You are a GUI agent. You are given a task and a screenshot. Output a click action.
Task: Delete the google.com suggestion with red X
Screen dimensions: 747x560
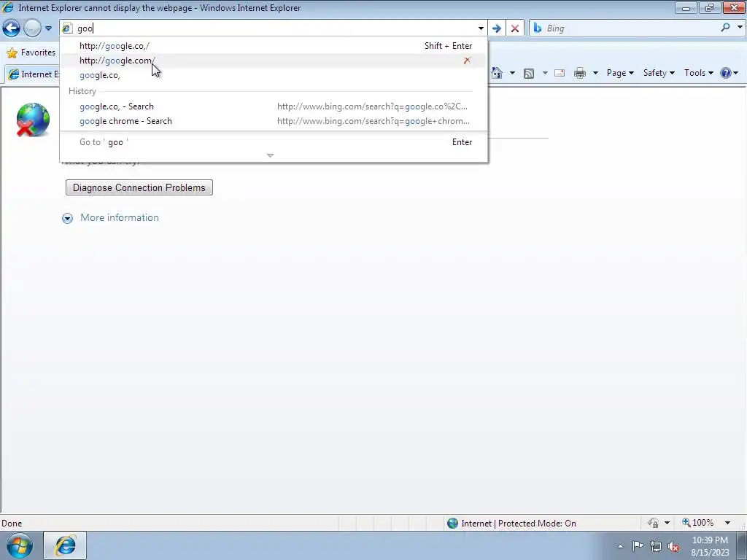click(x=467, y=61)
